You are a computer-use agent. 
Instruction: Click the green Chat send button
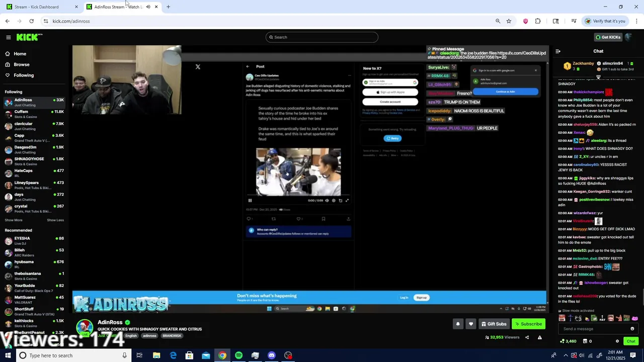[631, 341]
